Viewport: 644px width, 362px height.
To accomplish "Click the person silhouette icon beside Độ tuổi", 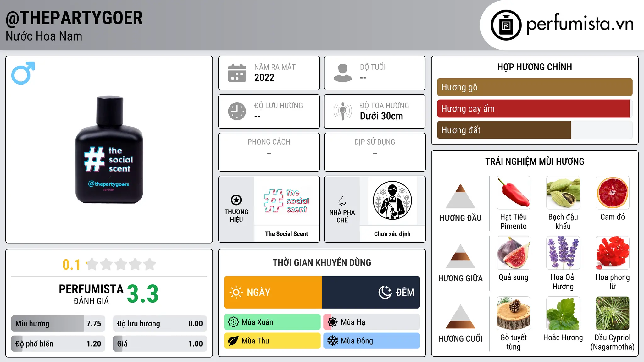I will [x=343, y=73].
